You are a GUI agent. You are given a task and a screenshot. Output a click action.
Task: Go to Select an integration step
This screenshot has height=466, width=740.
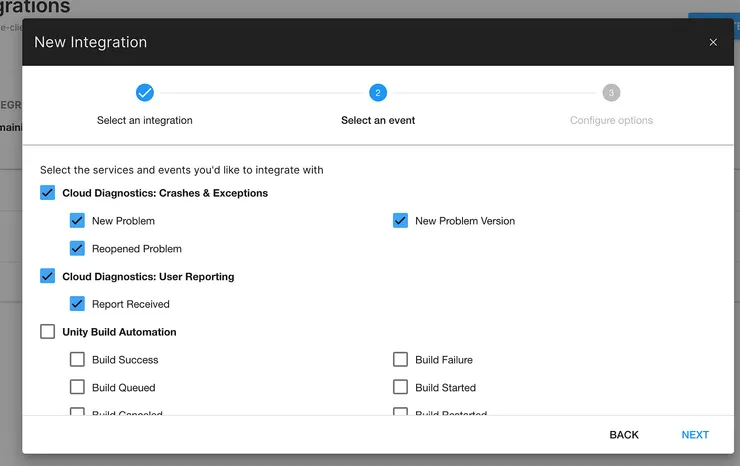(145, 120)
